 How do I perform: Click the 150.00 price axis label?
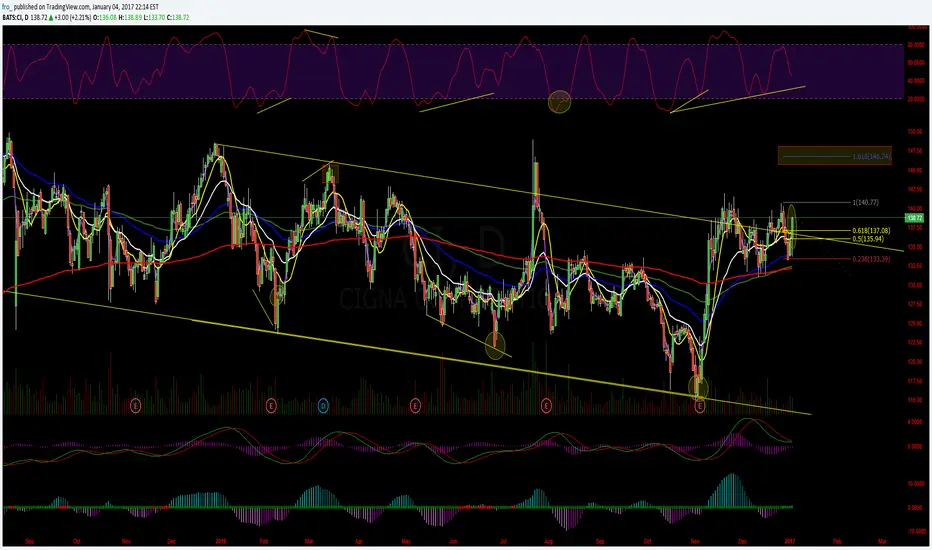tap(915, 132)
